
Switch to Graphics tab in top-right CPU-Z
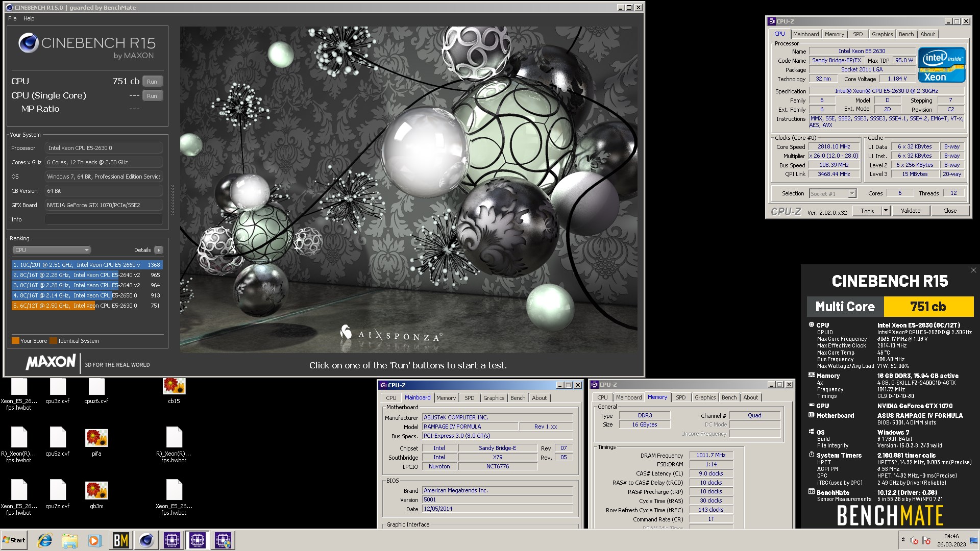(x=882, y=34)
